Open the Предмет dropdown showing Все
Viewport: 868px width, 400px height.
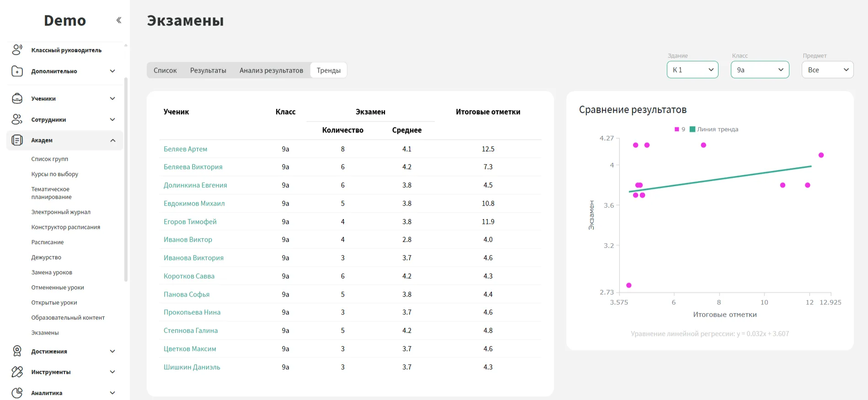coord(827,70)
